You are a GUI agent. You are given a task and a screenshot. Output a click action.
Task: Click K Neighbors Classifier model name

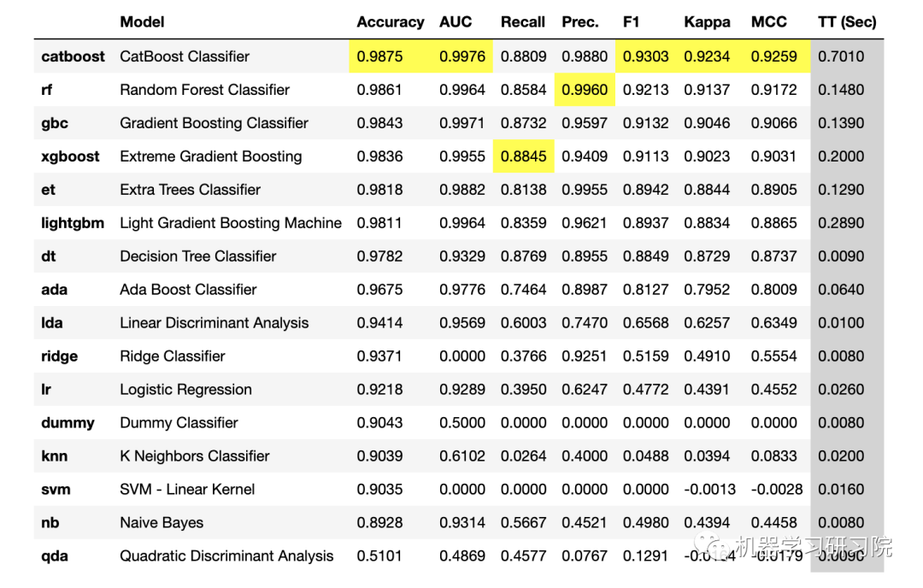tap(195, 456)
